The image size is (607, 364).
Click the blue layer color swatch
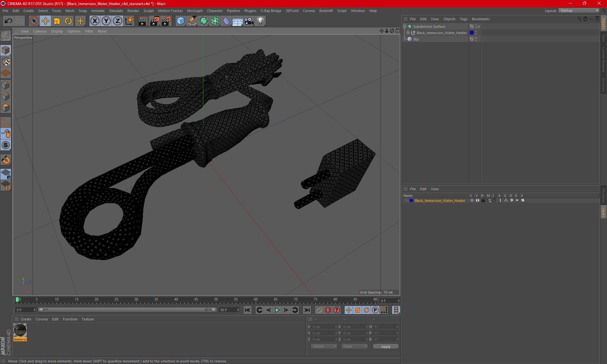411,201
